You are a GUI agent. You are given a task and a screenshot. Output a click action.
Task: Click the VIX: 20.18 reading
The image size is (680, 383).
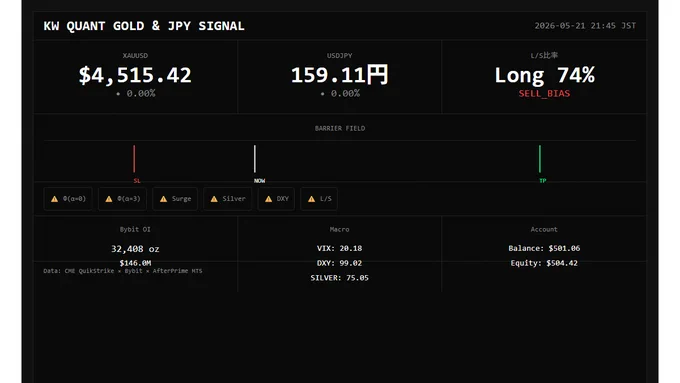pyautogui.click(x=340, y=248)
